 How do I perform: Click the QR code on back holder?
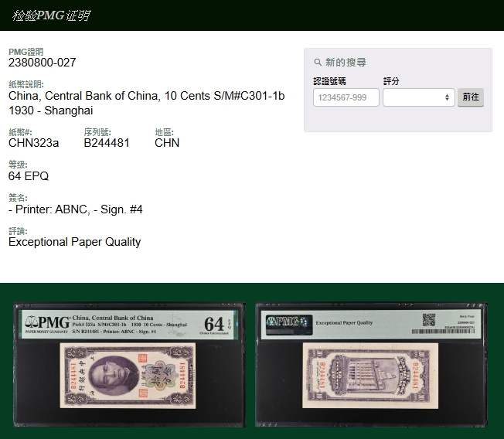pos(428,319)
